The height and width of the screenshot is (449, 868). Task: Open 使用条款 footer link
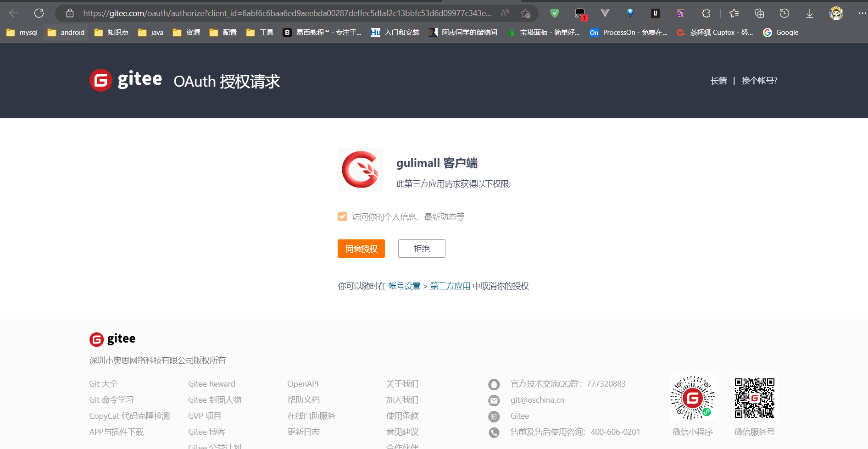click(402, 416)
